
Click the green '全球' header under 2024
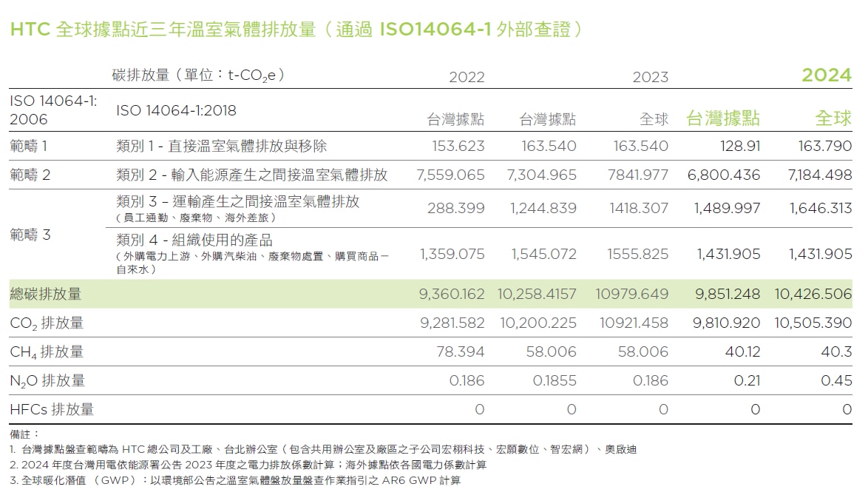click(x=833, y=118)
